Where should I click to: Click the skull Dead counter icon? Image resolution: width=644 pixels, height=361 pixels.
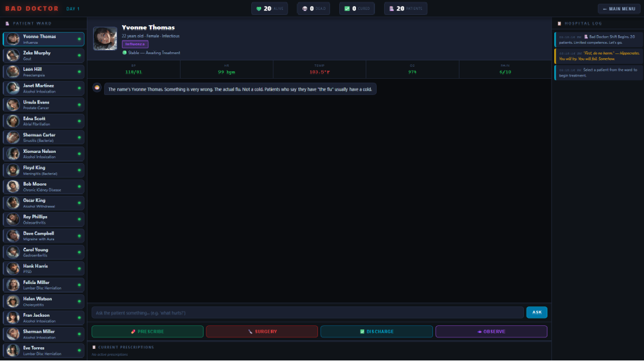305,9
